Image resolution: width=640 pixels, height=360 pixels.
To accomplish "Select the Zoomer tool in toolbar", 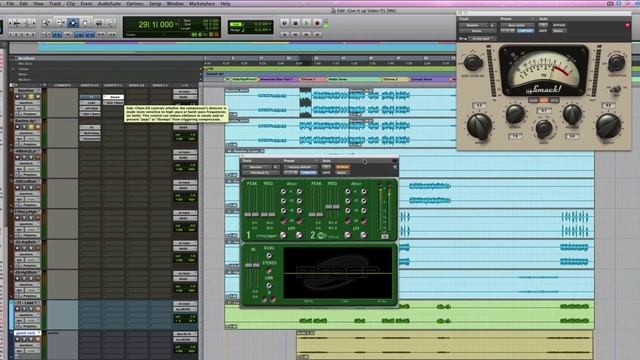I will pyautogui.click(x=46, y=23).
